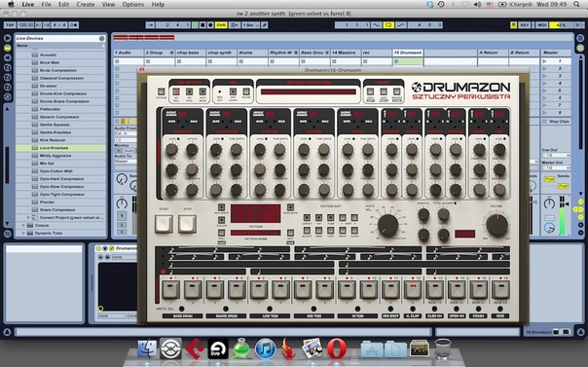Enable OVR overdub button in transport
This screenshot has width=588, height=367.
coord(221,25)
